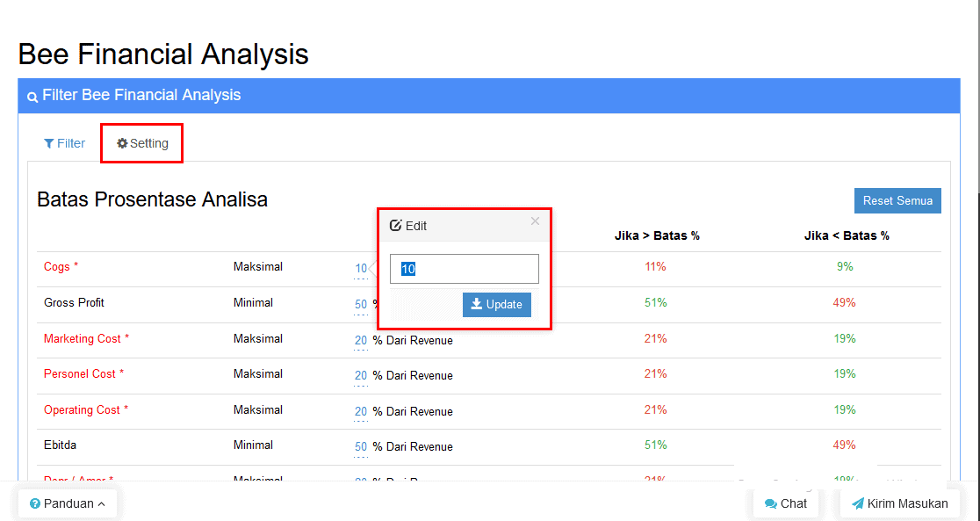Select the "Ebitda" row label
This screenshot has height=521, width=980.
tap(60, 445)
